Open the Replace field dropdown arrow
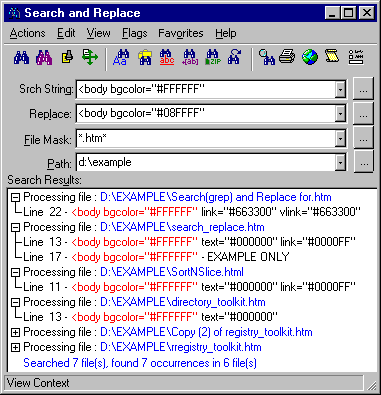 340,114
